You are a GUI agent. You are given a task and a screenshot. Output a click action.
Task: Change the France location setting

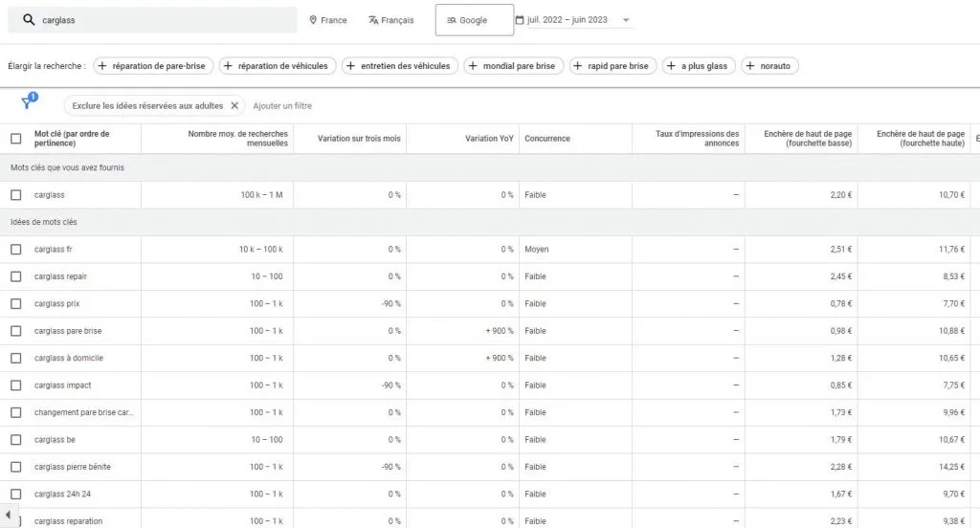coord(328,20)
